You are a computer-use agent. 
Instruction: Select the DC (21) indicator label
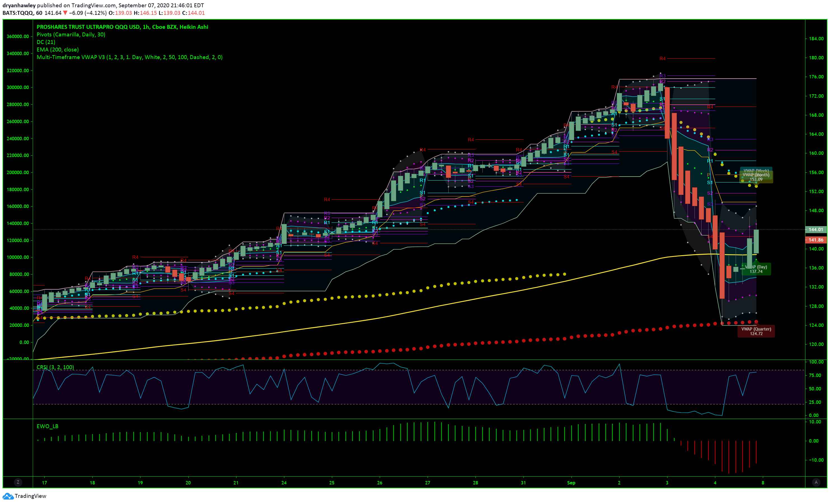coord(46,42)
